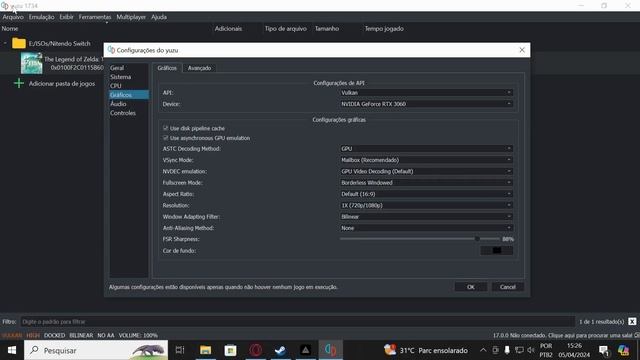The image size is (640, 360).
Task: Select Áudio in the settings sidebar
Action: 118,104
